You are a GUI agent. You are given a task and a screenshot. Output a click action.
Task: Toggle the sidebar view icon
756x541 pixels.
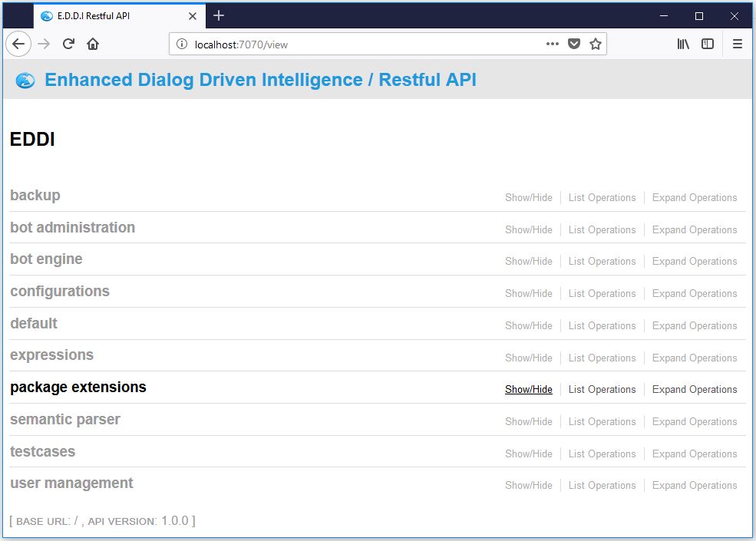coord(708,45)
